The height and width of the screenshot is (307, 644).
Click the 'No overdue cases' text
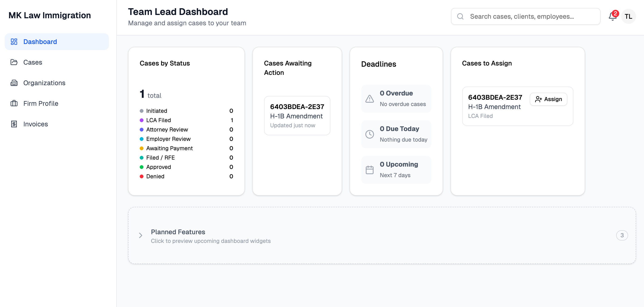pos(403,104)
